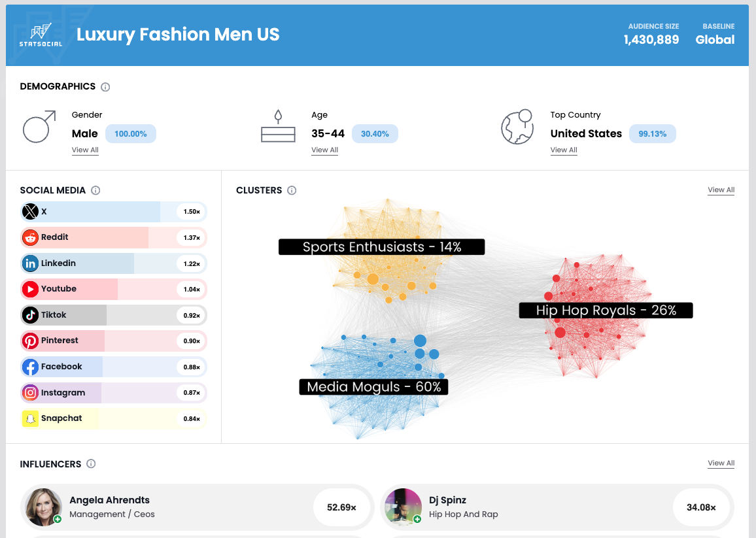Click Angela Ahrendts profile photo
The image size is (756, 538).
43,507
